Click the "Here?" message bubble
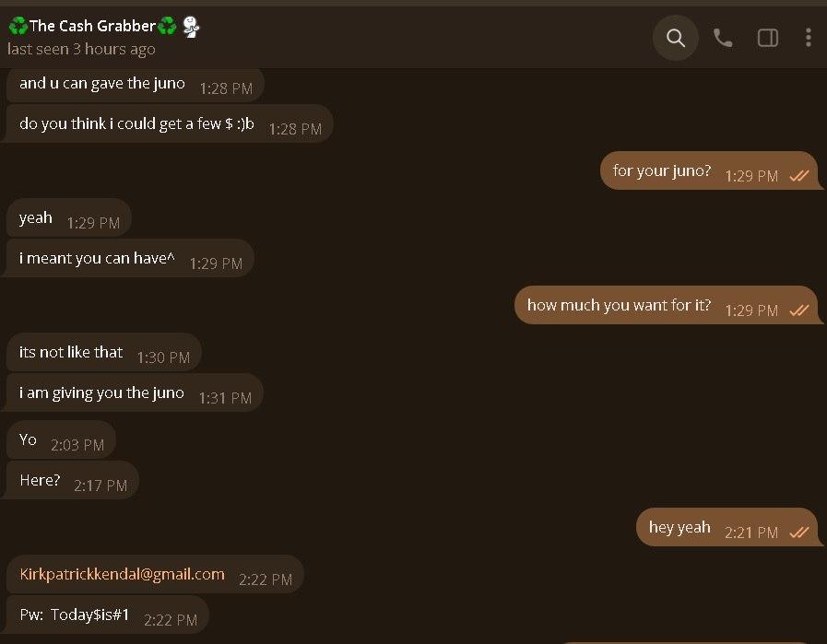This screenshot has height=644, width=827. [x=40, y=481]
